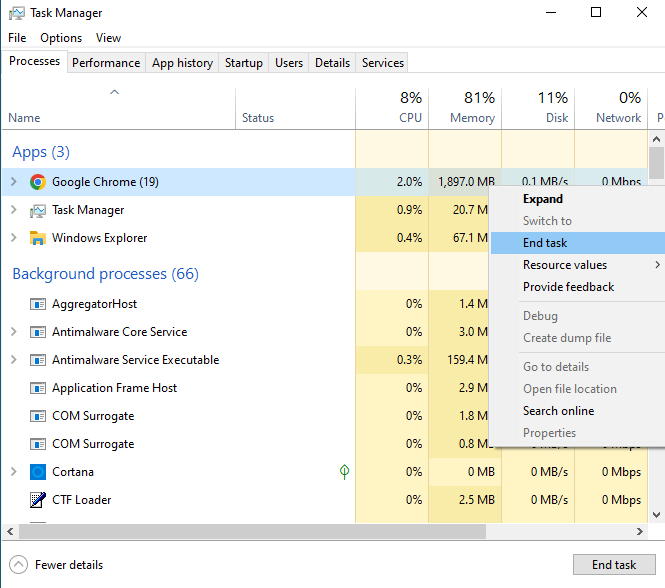Click the horizontal scrollbar left arrow
Screen dimensions: 665x588
[10, 532]
